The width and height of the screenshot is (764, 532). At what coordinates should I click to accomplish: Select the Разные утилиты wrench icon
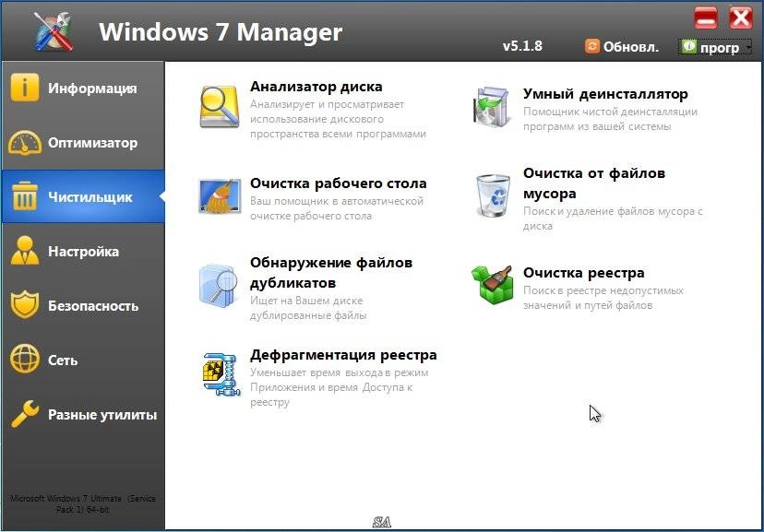pos(24,413)
